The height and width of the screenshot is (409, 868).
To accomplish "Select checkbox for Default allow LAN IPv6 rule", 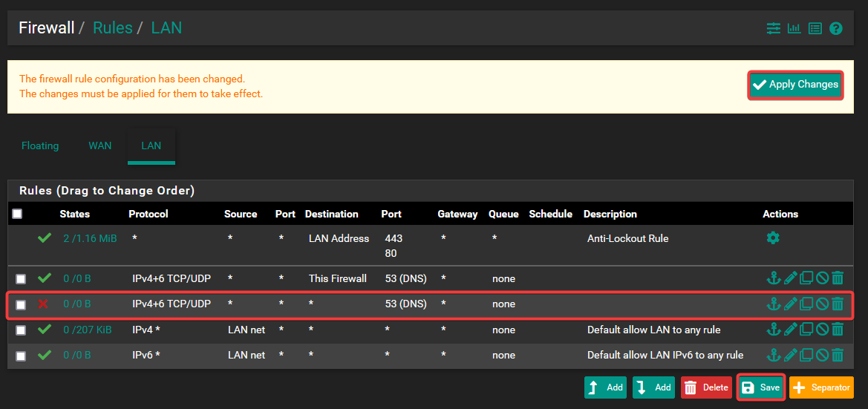I will pos(21,356).
